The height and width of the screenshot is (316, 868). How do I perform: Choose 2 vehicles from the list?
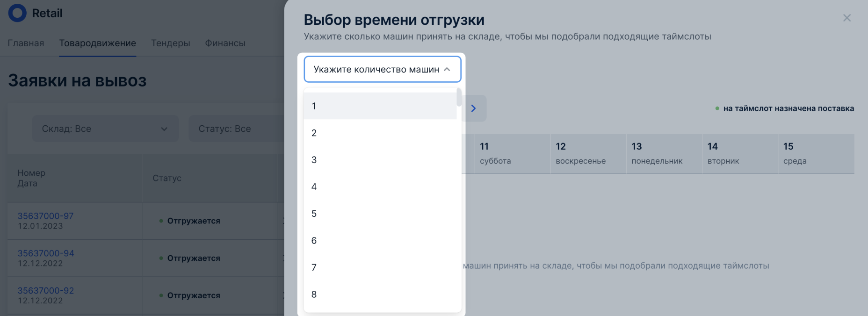coord(380,133)
